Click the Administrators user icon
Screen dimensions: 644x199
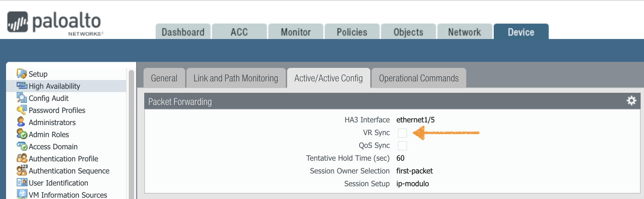click(x=21, y=122)
